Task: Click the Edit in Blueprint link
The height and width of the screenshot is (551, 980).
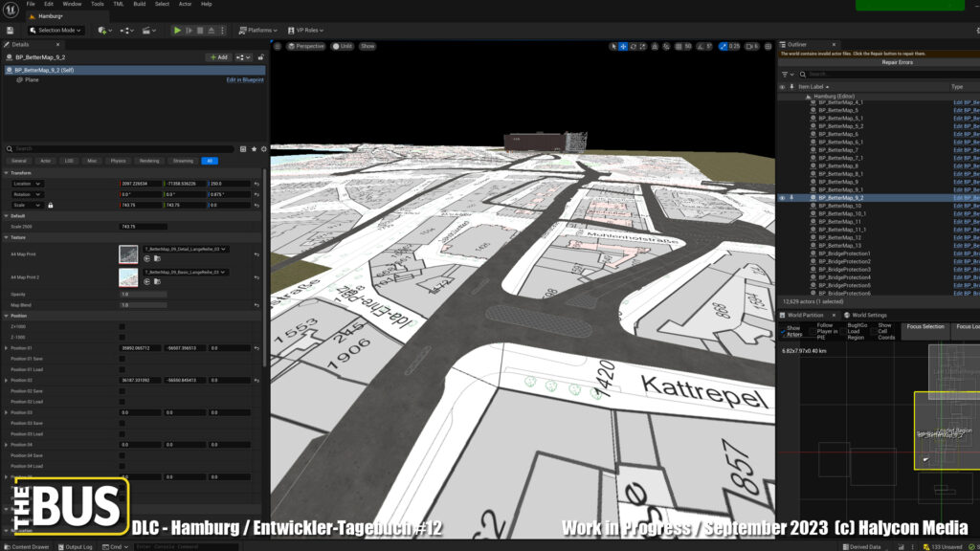Action: pyautogui.click(x=244, y=80)
